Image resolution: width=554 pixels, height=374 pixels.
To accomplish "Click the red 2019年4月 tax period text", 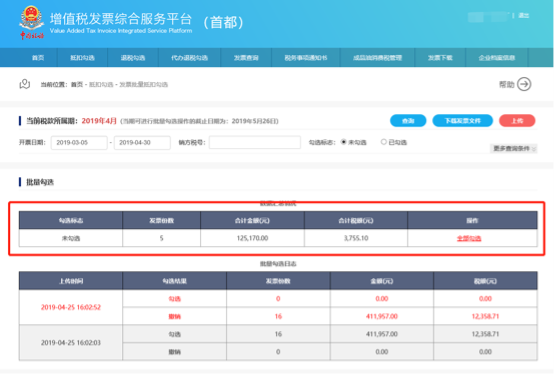I will click(99, 121).
